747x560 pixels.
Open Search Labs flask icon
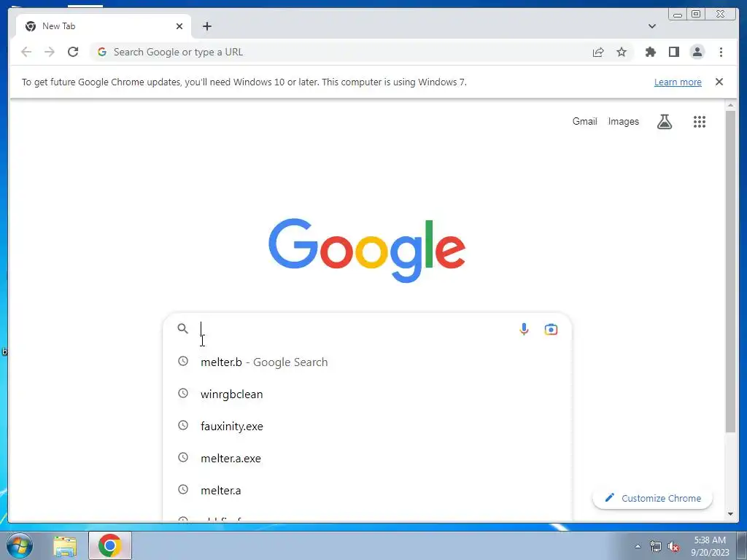664,122
